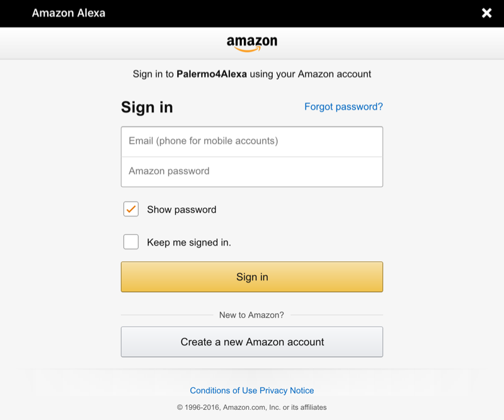Click the Keep me signed in label text
Screen dimensions: 504x420
pos(189,242)
